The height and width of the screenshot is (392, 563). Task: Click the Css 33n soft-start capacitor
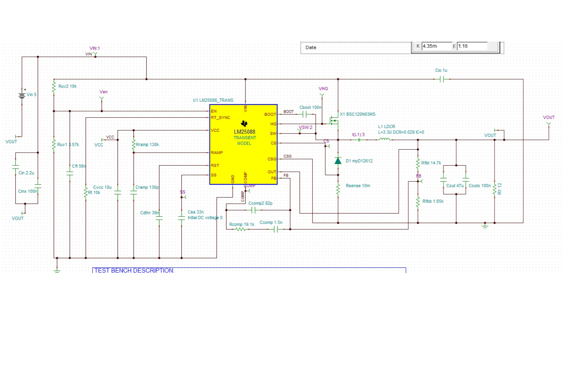coord(181,218)
